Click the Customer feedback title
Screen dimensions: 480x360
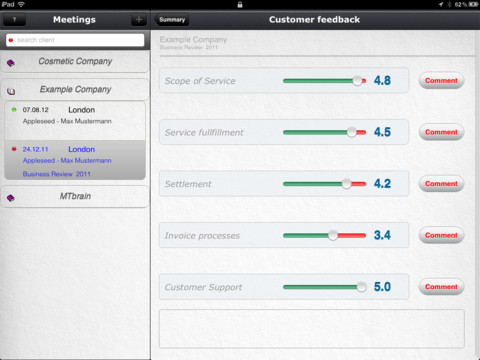pos(314,20)
